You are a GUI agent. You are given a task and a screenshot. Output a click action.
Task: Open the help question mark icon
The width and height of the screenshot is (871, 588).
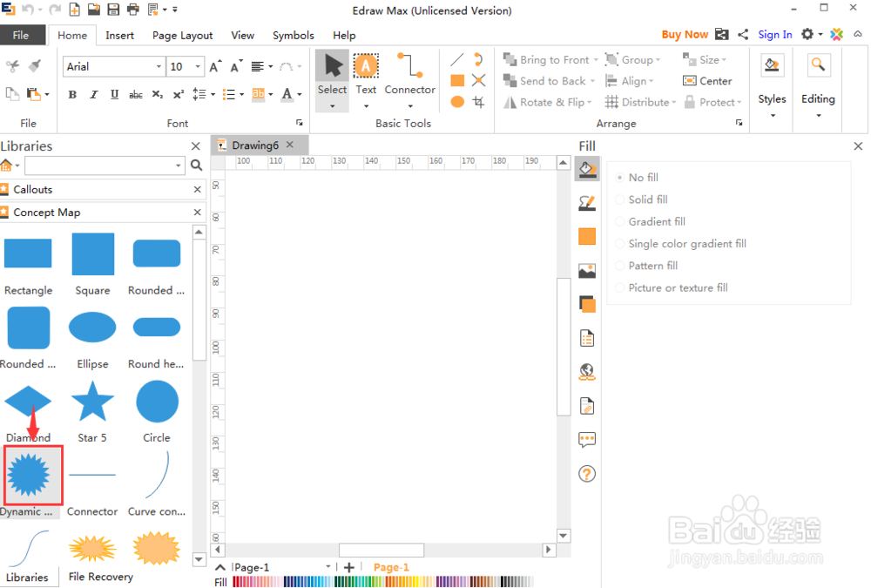click(x=587, y=474)
